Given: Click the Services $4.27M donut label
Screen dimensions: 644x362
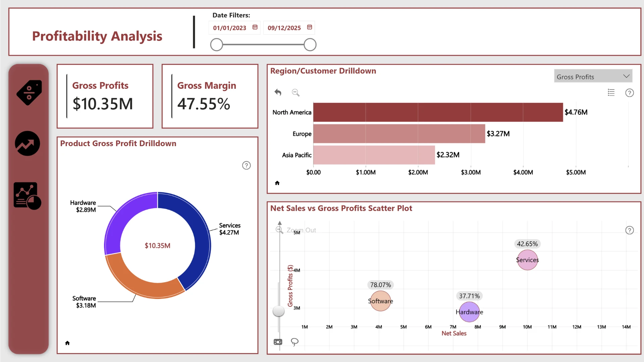Looking at the screenshot, I should click(x=230, y=229).
